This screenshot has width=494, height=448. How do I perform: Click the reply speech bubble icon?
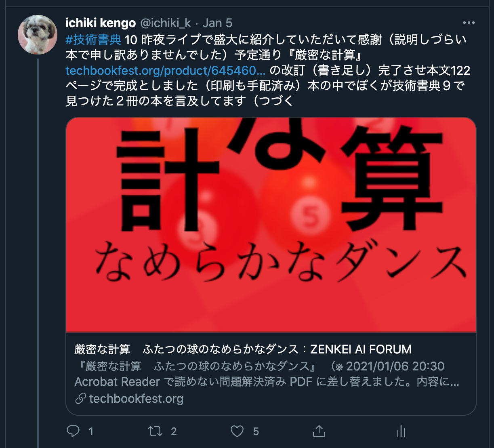click(x=73, y=431)
